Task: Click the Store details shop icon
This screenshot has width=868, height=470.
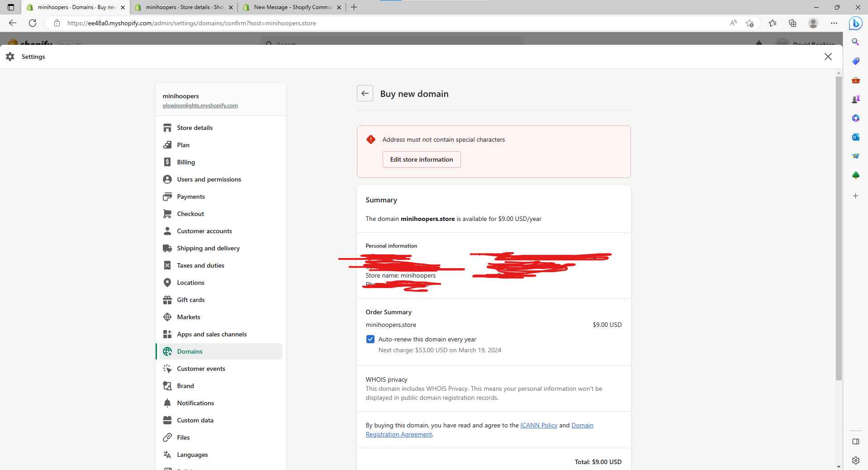Action: (167, 128)
